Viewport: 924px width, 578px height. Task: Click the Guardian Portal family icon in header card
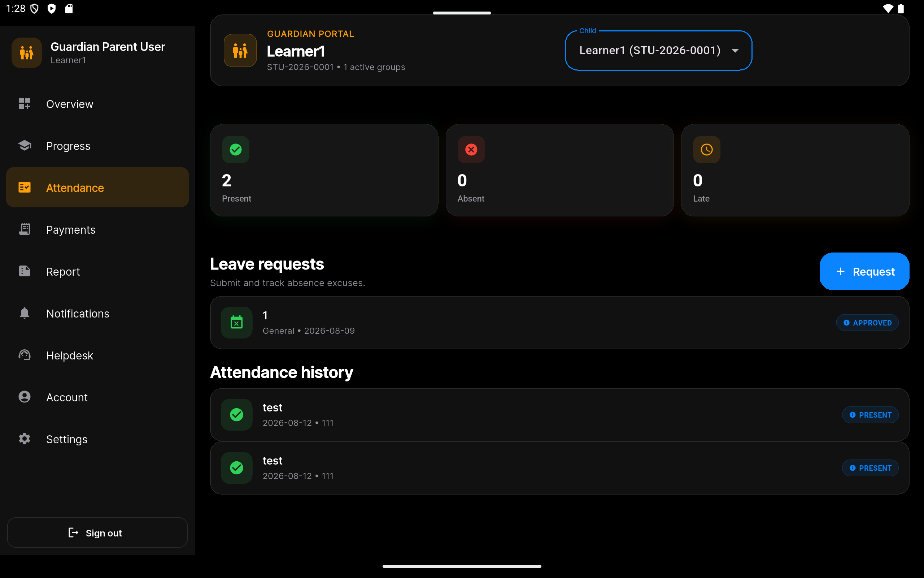(x=240, y=51)
